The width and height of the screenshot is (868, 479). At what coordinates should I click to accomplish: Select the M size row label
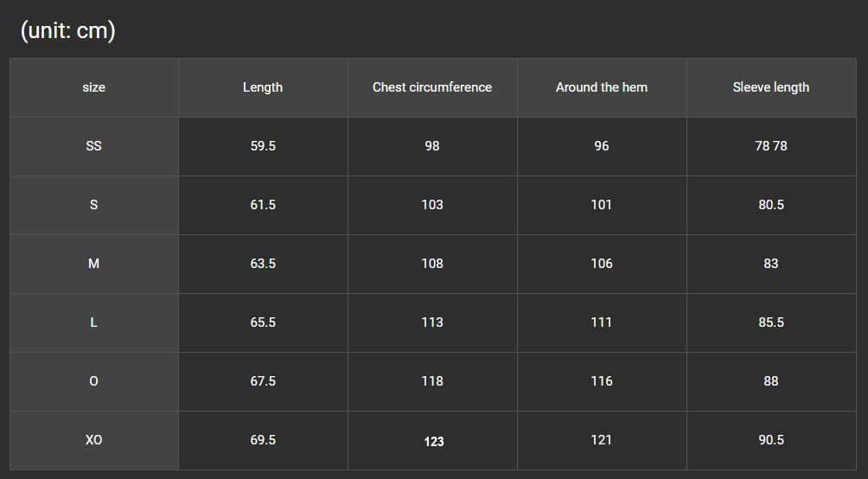93,264
